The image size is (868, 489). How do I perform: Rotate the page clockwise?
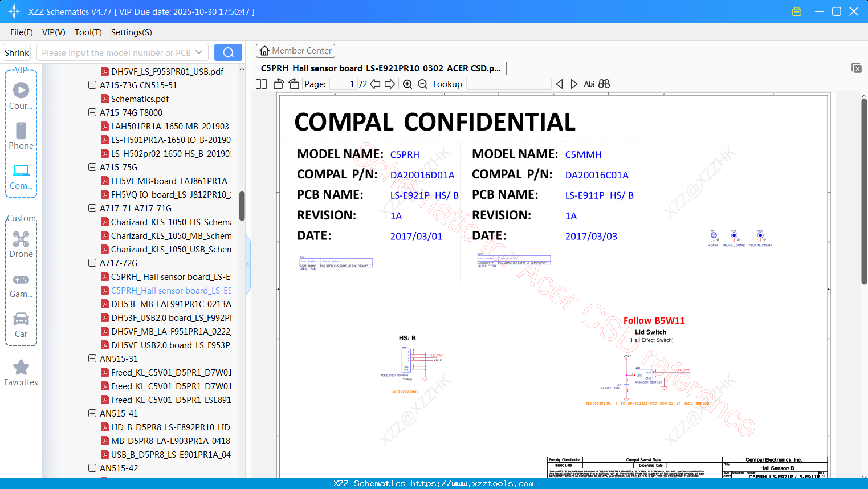(294, 84)
